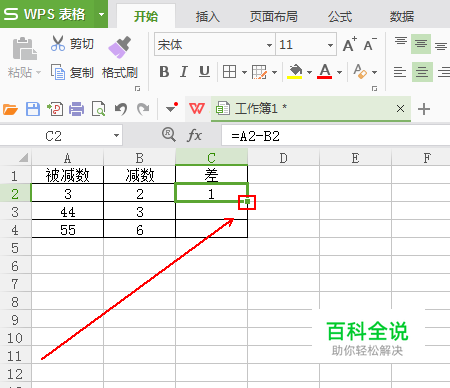The height and width of the screenshot is (388, 450).
Task: Switch to the 开始 tab
Action: [x=146, y=16]
